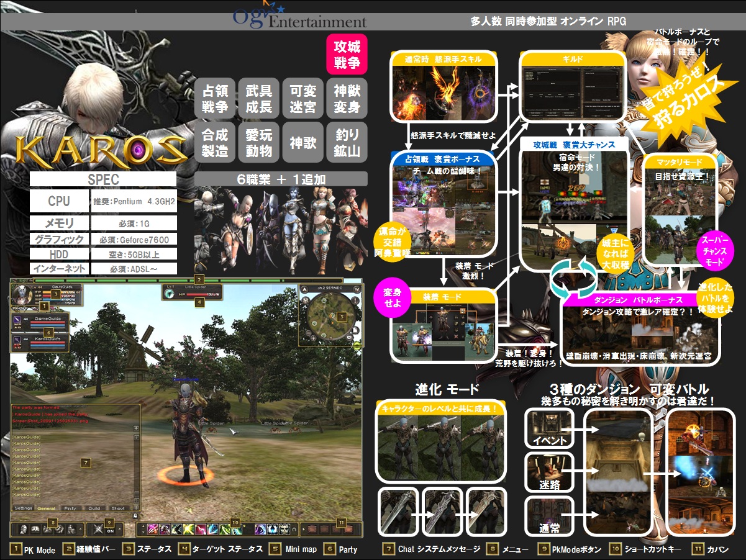
Task: Activate the blue wings skill icon
Action: pyautogui.click(x=273, y=529)
